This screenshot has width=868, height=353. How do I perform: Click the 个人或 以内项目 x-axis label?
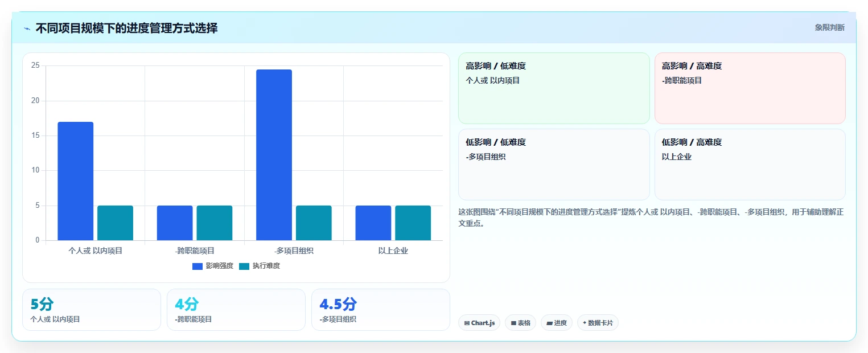(96, 251)
